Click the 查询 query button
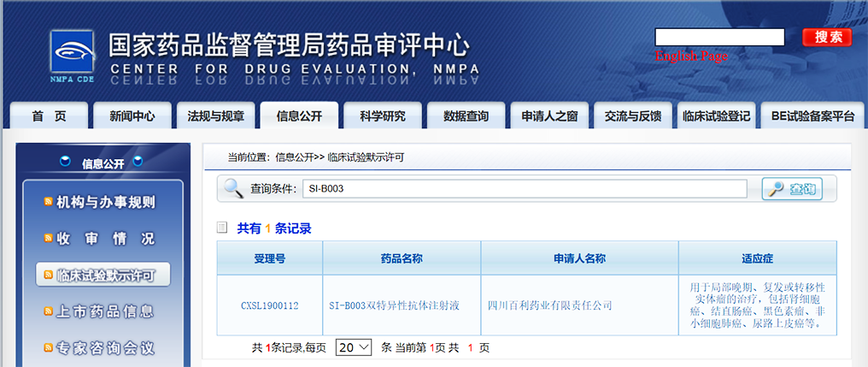Screen dimensions: 868x367 (x=792, y=189)
